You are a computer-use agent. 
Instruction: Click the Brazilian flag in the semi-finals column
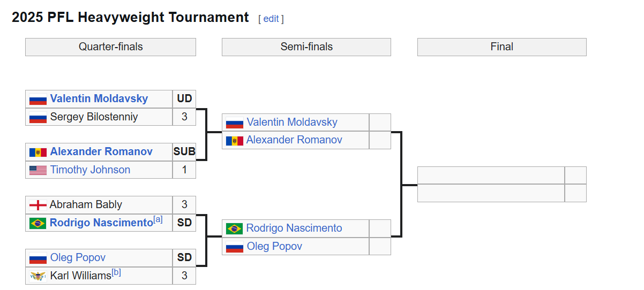pos(234,229)
